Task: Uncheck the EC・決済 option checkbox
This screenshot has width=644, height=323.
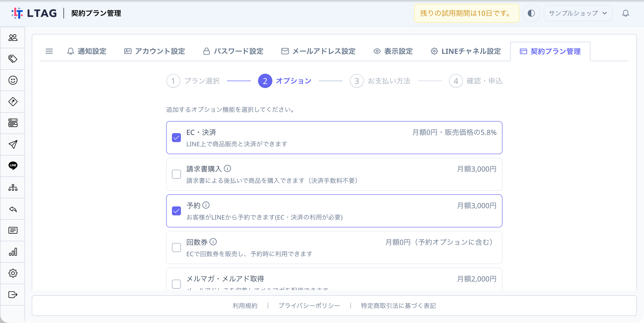Action: tap(176, 138)
